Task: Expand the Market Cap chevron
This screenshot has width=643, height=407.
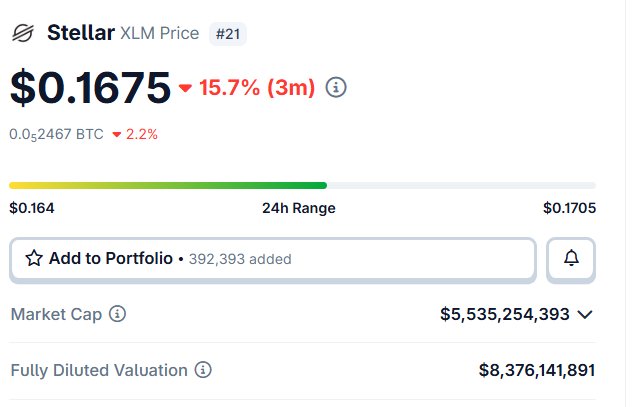Action: (x=585, y=314)
